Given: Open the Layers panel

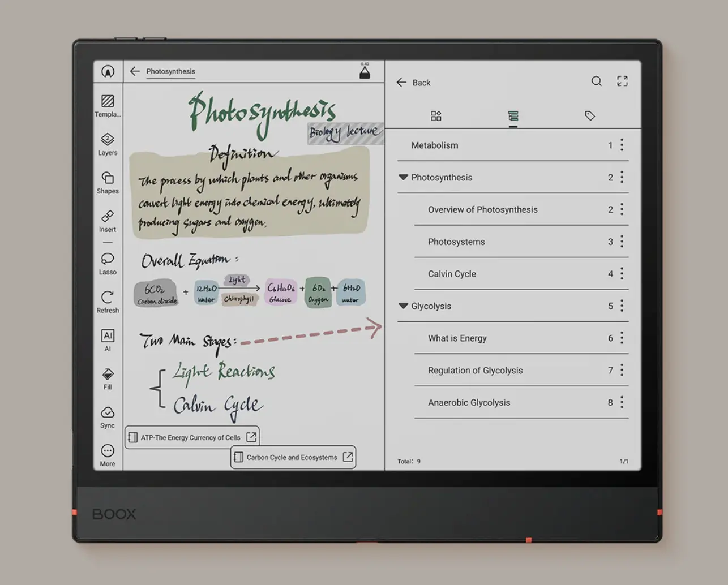Looking at the screenshot, I should 108,140.
